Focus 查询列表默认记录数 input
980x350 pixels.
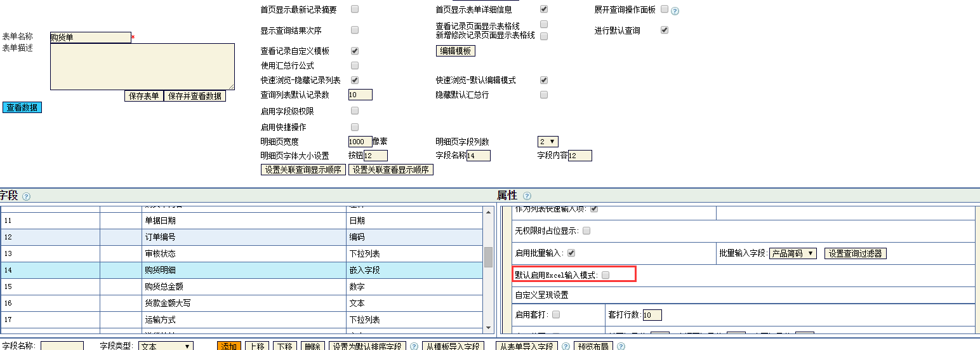361,95
